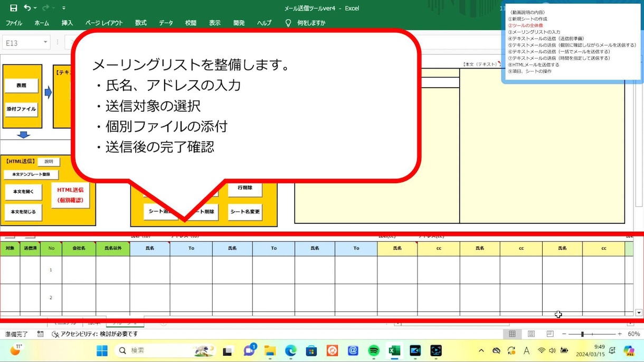The image size is (644, 362).
Task: Switch to Page Layout view icon
Action: 531,334
